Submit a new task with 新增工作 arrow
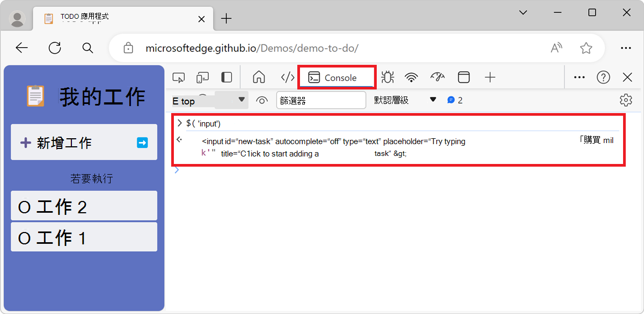This screenshot has width=644, height=314. click(x=141, y=142)
